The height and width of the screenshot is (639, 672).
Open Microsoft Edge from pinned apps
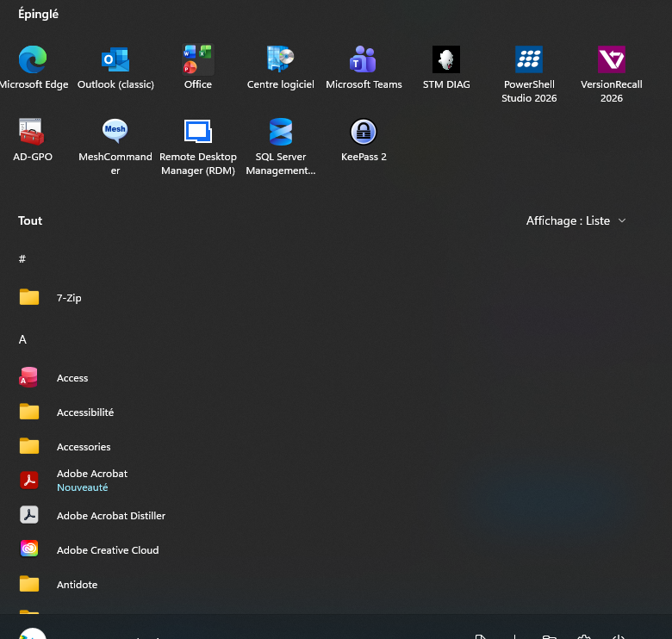(x=33, y=68)
